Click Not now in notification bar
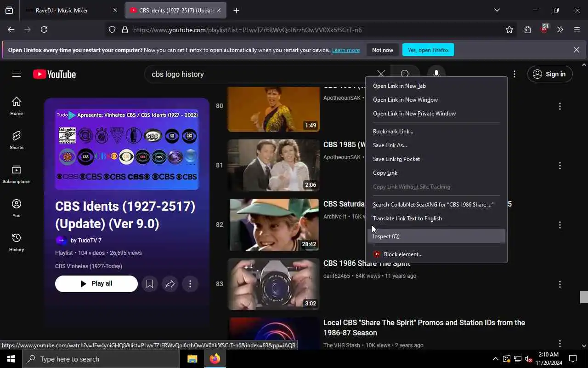The image size is (588, 368). coord(383,50)
